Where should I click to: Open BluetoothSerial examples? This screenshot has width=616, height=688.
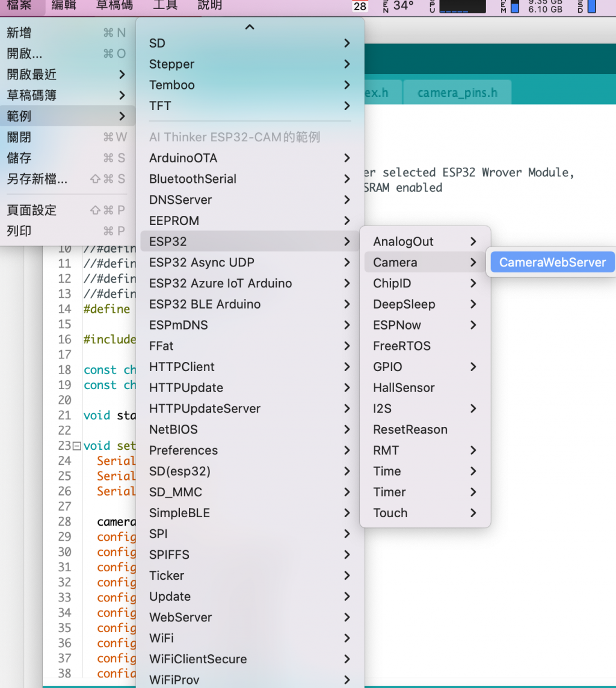250,179
